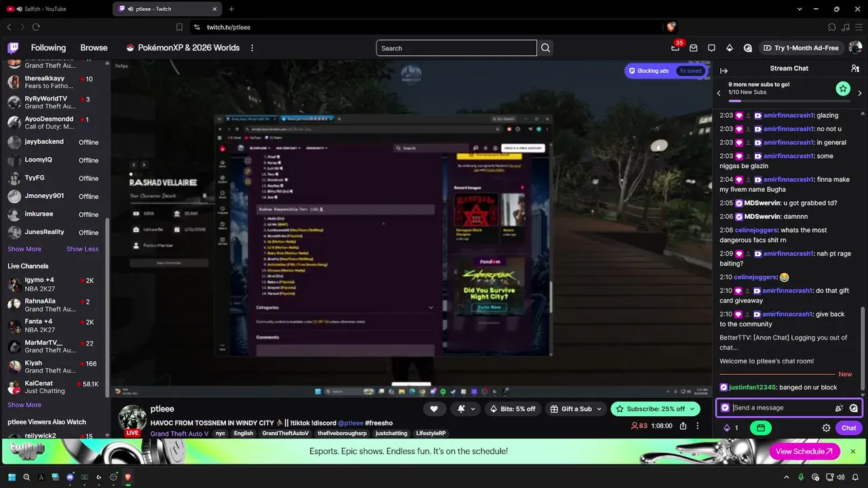Click View Schedule in the banner
This screenshot has height=488, width=868.
pos(805,451)
